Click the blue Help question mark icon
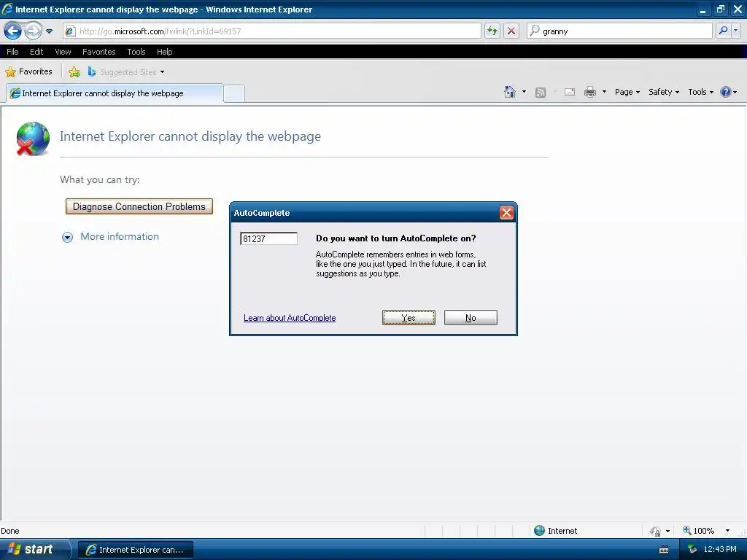Image resolution: width=747 pixels, height=560 pixels. 726,92
